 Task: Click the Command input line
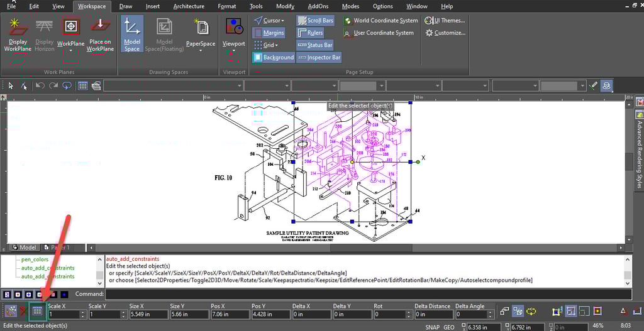tap(368, 294)
